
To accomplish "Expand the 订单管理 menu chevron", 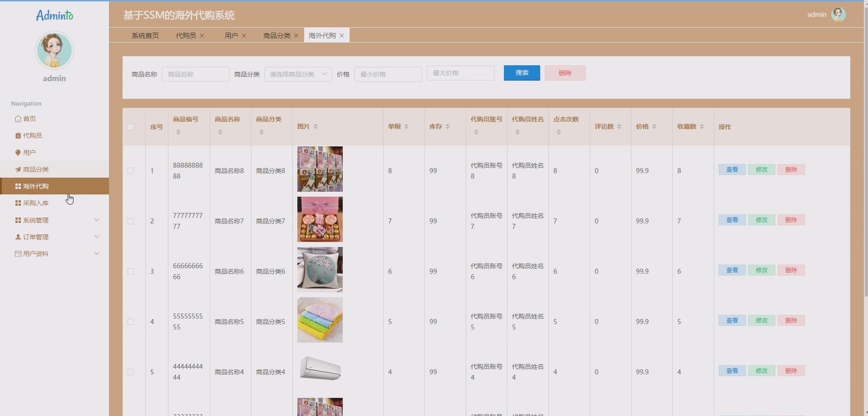I will (97, 237).
